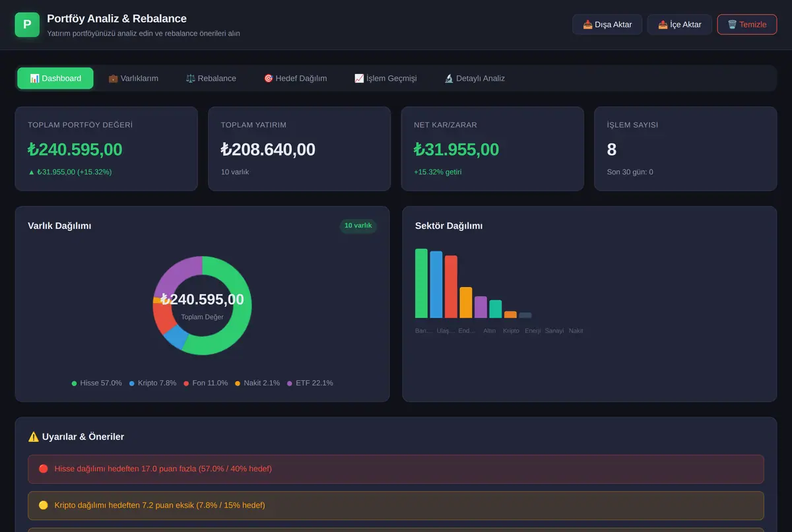
Task: Click the teal bar in Sektör Dağılımı chart
Action: click(496, 309)
